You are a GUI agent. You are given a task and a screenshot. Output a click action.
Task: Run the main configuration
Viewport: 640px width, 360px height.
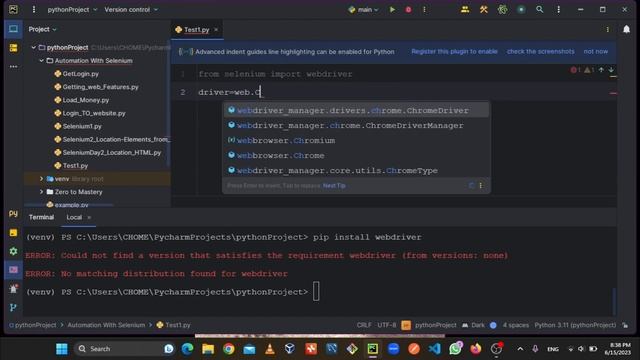tap(392, 9)
